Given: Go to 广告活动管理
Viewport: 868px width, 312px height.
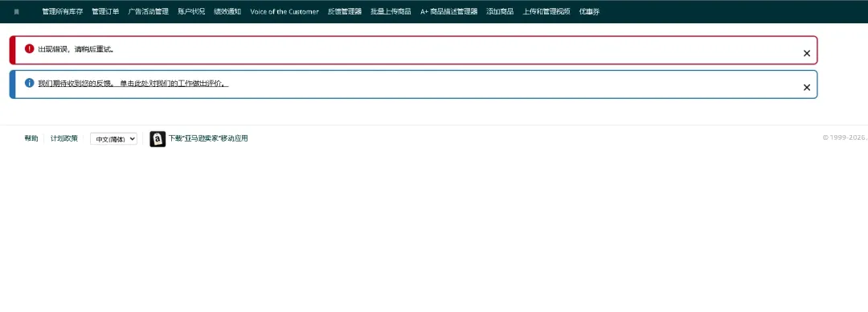Looking at the screenshot, I should [149, 11].
